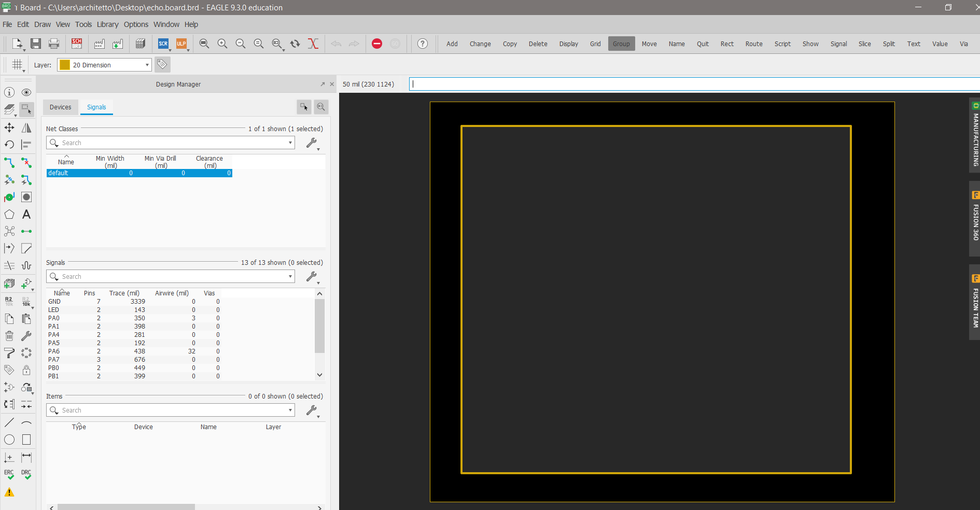Screen dimensions: 980x510
Task: Select the Circle drawing tool
Action: (x=9, y=440)
